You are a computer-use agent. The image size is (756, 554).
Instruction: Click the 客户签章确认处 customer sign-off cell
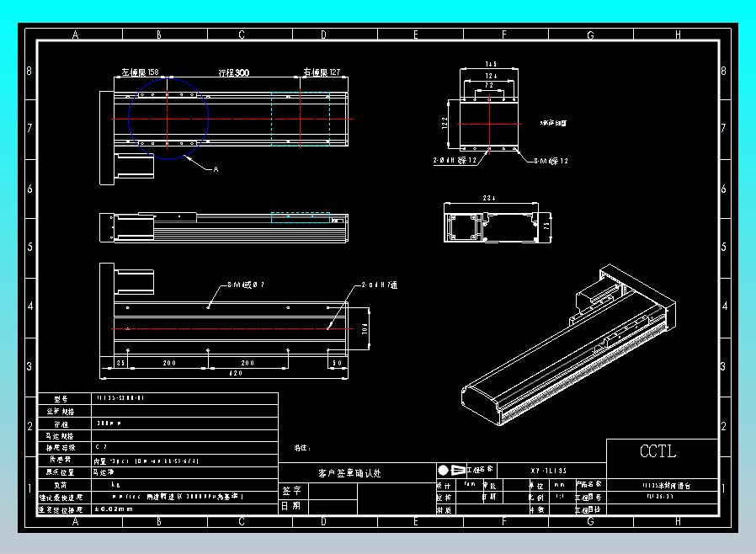(349, 473)
